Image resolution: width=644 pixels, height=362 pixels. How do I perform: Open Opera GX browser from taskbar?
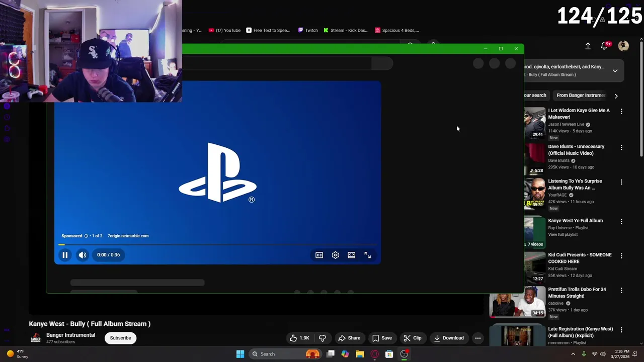tap(374, 354)
